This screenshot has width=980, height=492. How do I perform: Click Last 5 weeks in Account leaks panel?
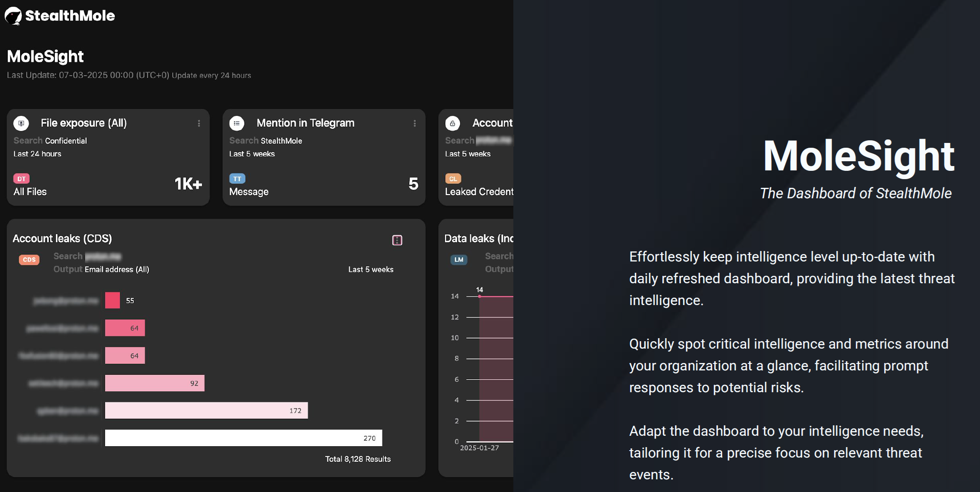click(x=371, y=269)
